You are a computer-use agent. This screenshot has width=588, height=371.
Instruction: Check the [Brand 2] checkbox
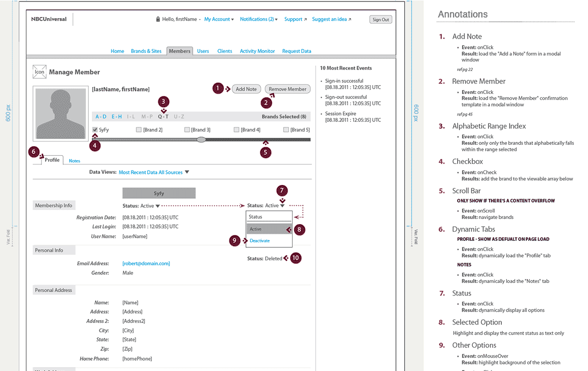[x=139, y=130]
